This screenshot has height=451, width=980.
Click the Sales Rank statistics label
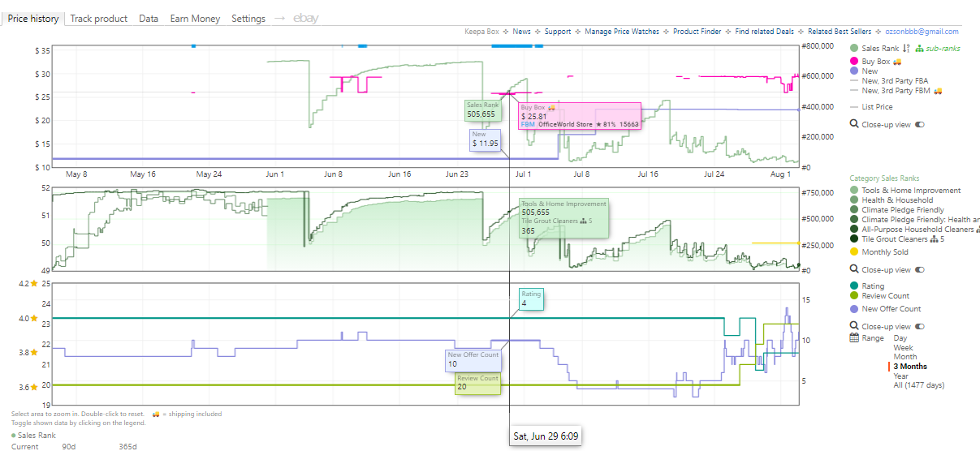(x=37, y=435)
